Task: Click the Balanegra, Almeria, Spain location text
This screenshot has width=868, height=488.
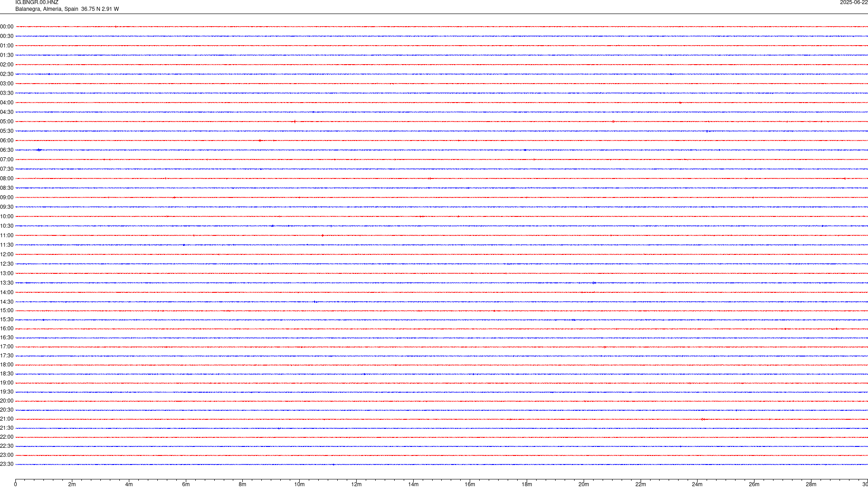Action: [47, 9]
